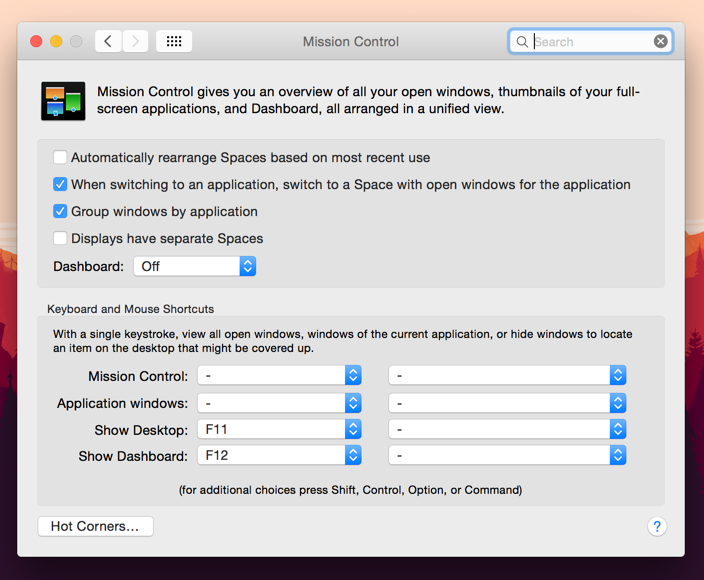Open Show Desktop mouse shortcut dropdown
This screenshot has height=580, width=704.
[x=507, y=430]
